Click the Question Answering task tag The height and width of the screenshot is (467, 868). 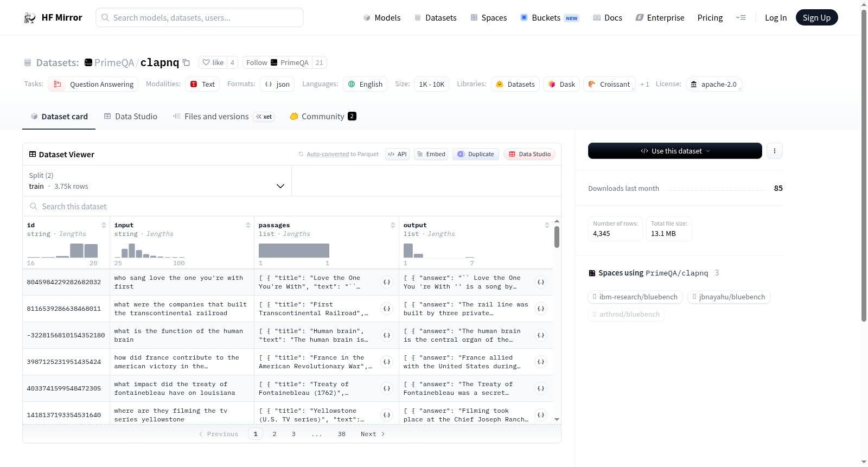click(x=93, y=84)
